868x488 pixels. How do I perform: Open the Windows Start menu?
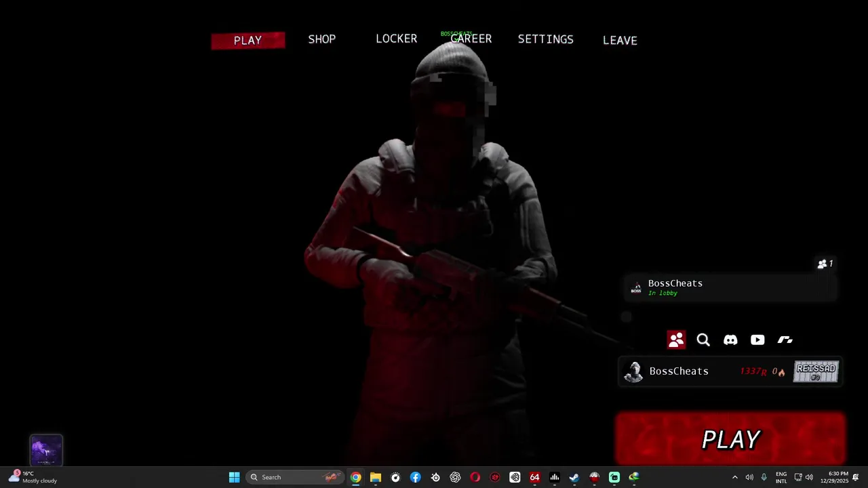click(234, 477)
